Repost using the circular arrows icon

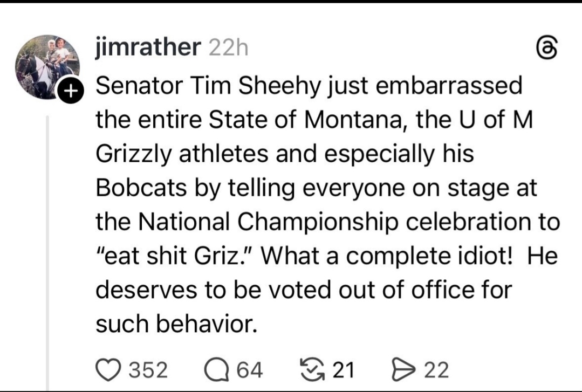(311, 370)
